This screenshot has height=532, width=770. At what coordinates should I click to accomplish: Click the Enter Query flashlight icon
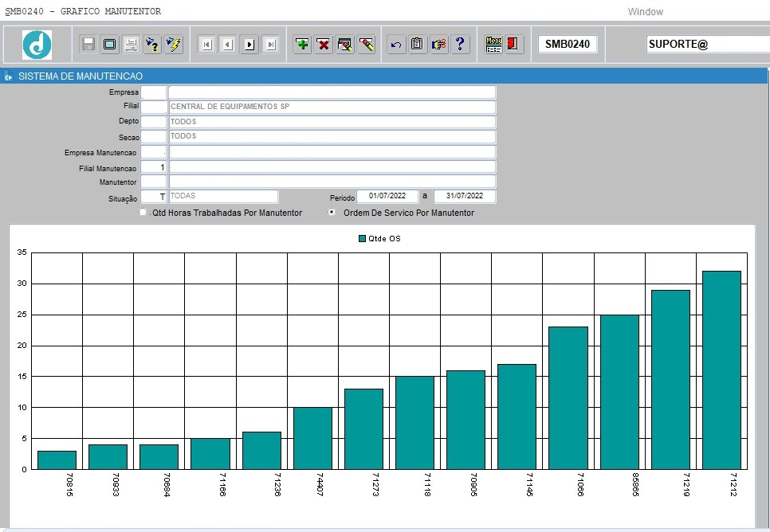[152, 44]
